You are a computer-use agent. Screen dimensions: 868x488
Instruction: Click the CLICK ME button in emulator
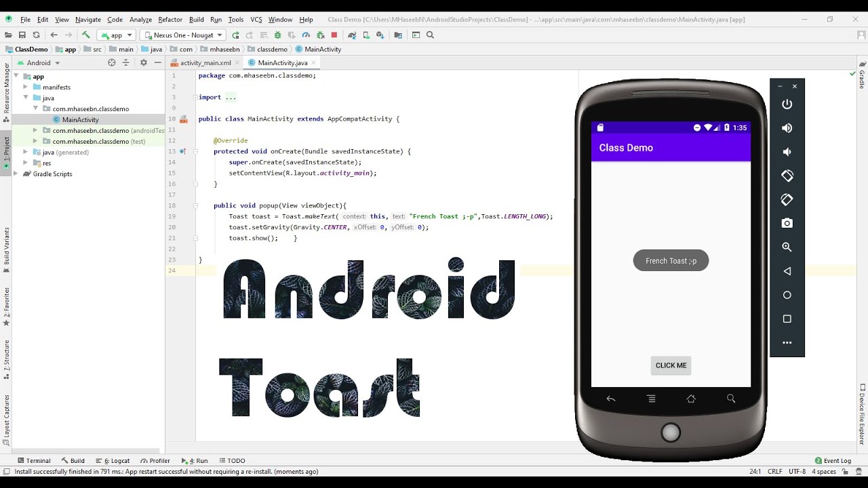(x=671, y=365)
